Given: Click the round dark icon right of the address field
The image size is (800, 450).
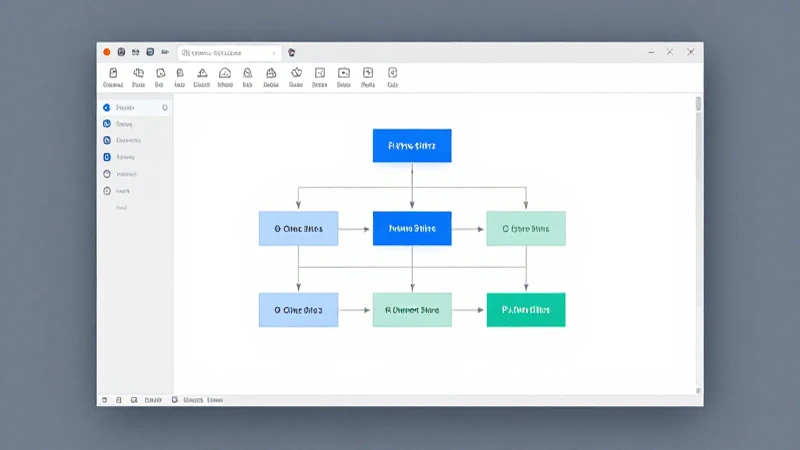Looking at the screenshot, I should (x=291, y=53).
